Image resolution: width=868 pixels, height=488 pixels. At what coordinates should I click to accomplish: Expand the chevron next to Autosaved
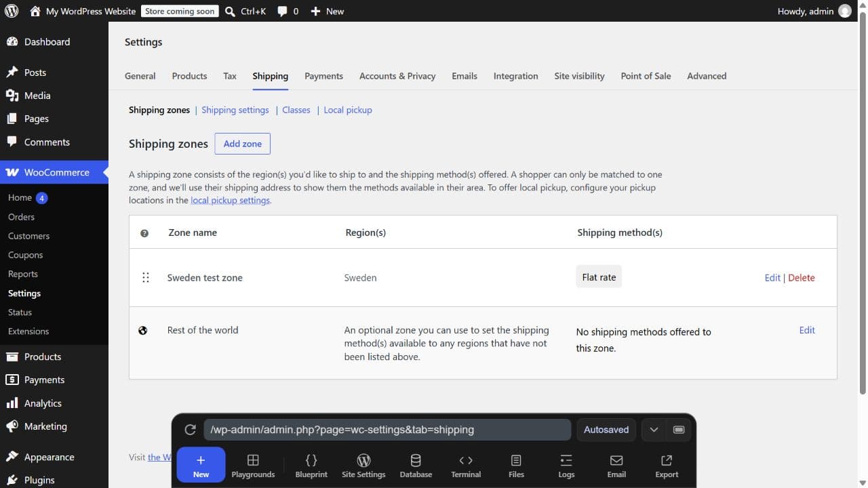tap(654, 430)
